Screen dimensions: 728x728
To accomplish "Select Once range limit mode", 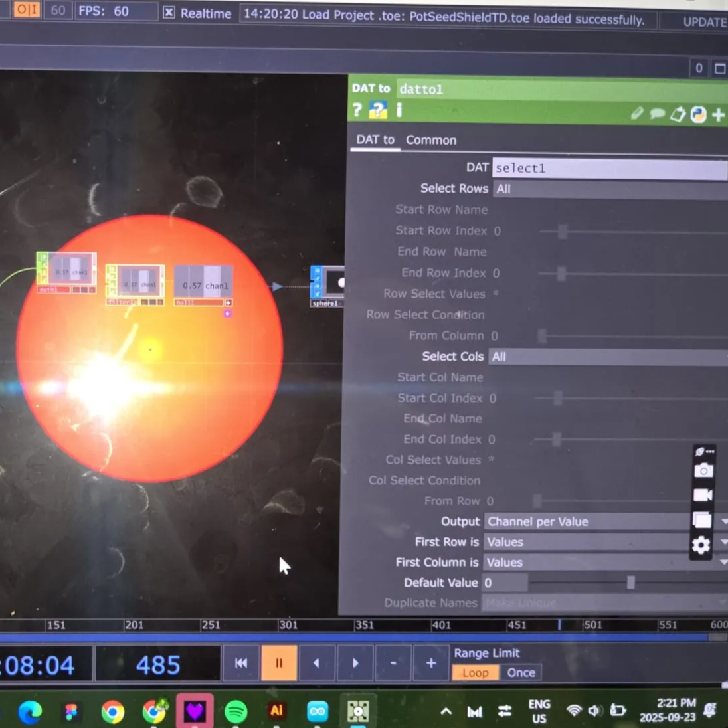I will (521, 673).
